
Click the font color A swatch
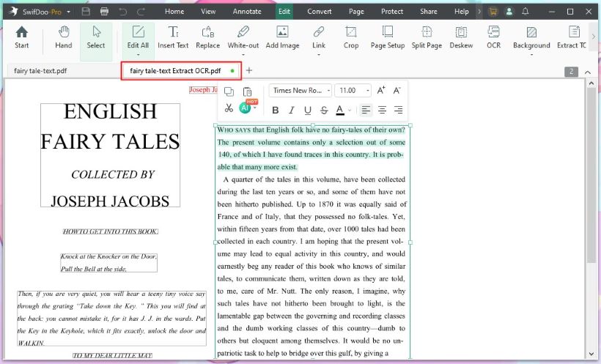click(340, 111)
